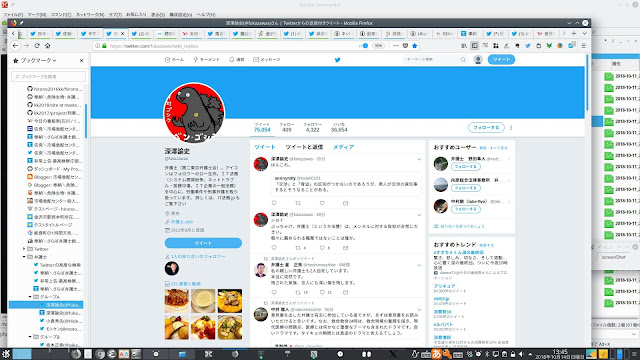
Task: Open the プリキュア trend link
Action: tap(444, 286)
